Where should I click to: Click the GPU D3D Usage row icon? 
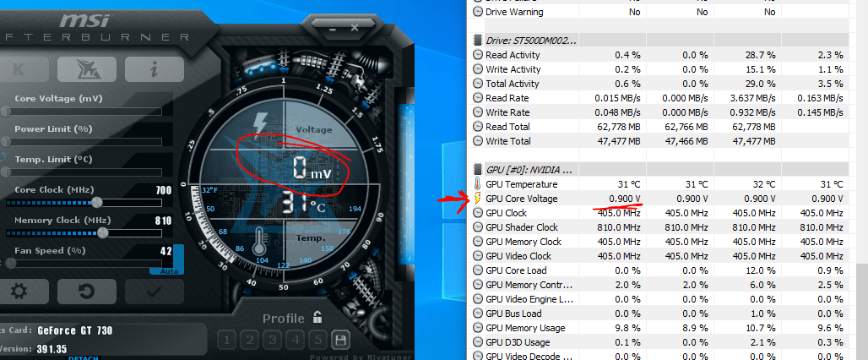[x=478, y=342]
